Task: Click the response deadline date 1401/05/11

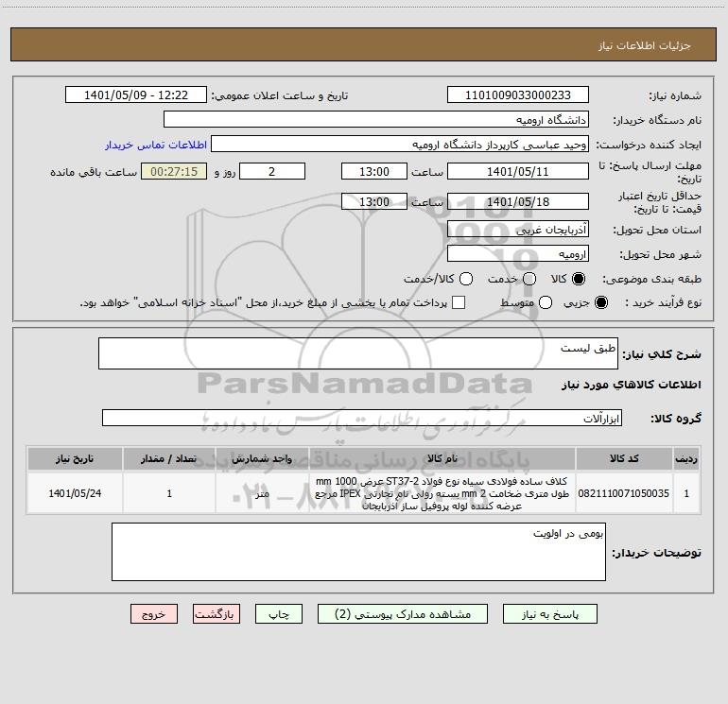Action: pyautogui.click(x=518, y=171)
